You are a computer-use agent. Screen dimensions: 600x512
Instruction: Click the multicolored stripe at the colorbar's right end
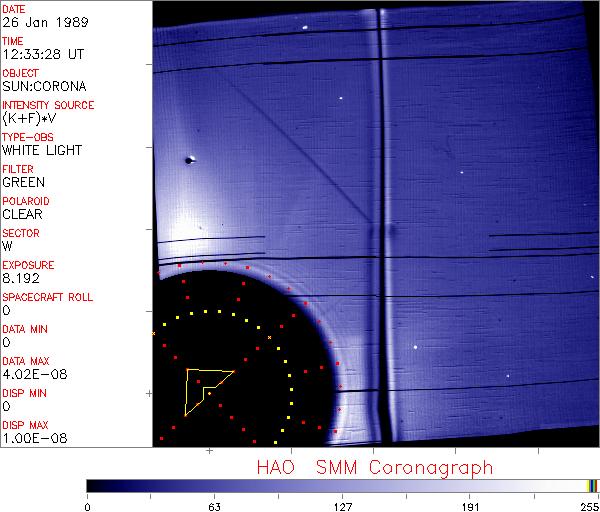(592, 486)
